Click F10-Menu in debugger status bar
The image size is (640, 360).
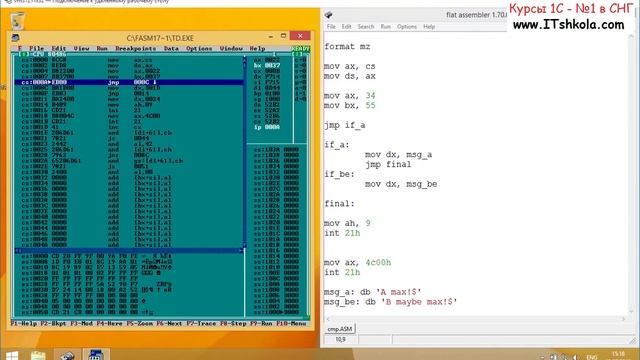291,323
